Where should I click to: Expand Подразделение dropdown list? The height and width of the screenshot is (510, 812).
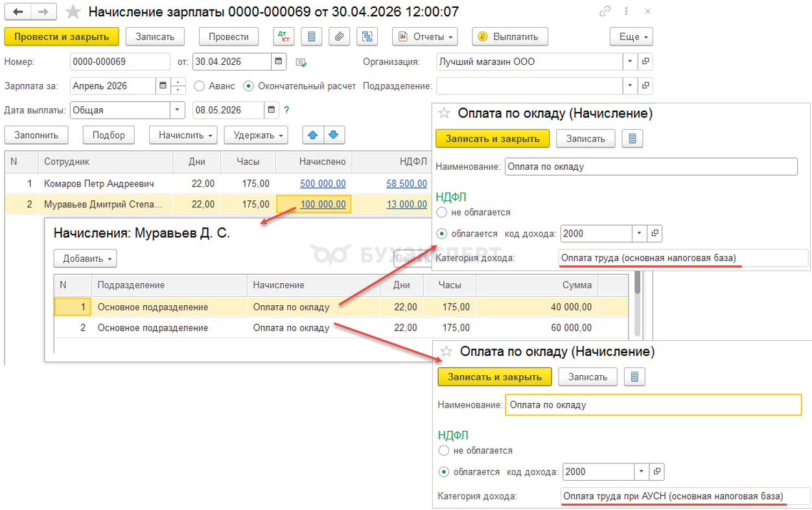tap(631, 86)
